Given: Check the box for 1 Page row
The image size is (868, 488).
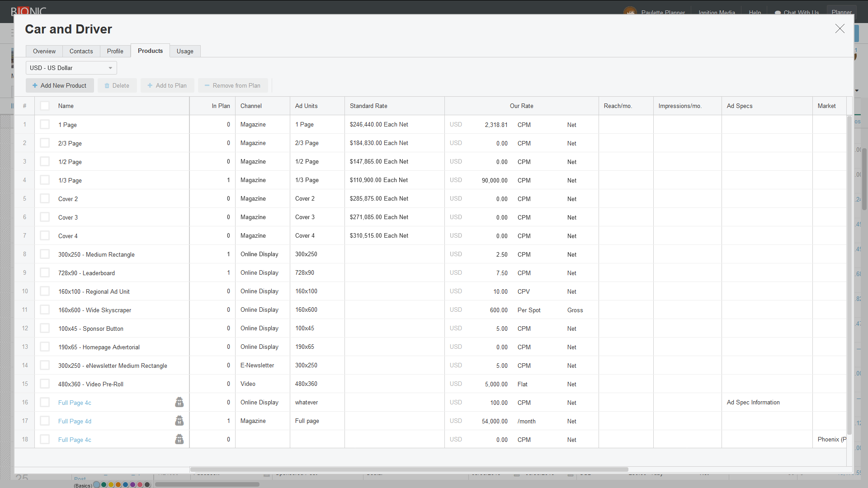Looking at the screenshot, I should 45,124.
